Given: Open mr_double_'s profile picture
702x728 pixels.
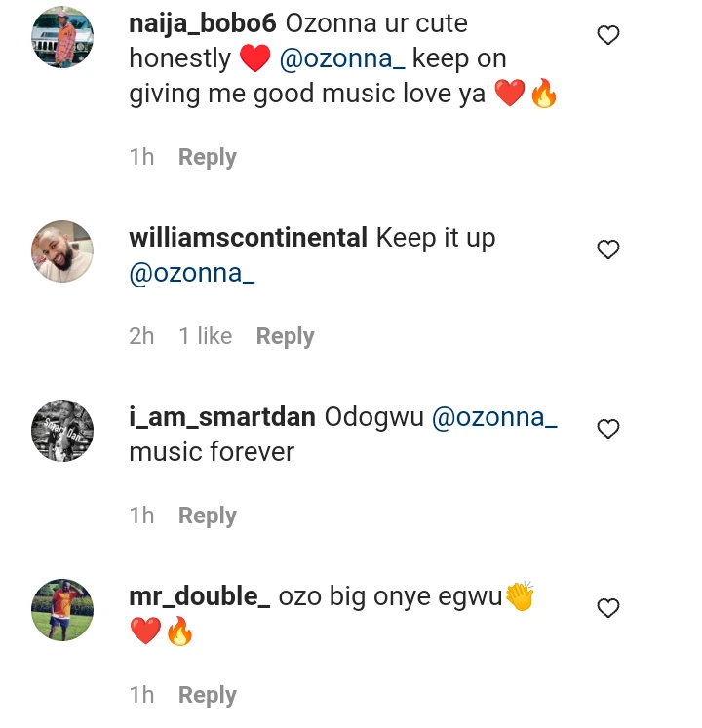Looking at the screenshot, I should pyautogui.click(x=62, y=610).
